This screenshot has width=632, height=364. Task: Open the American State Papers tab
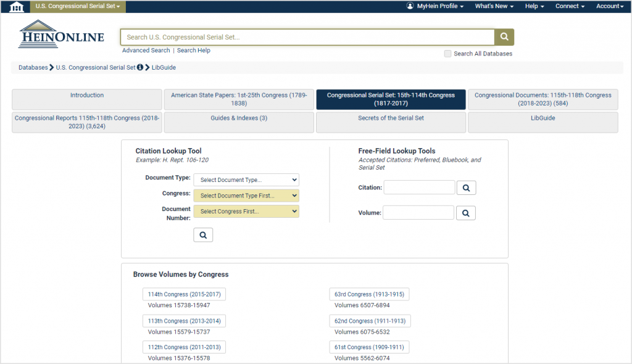click(239, 99)
